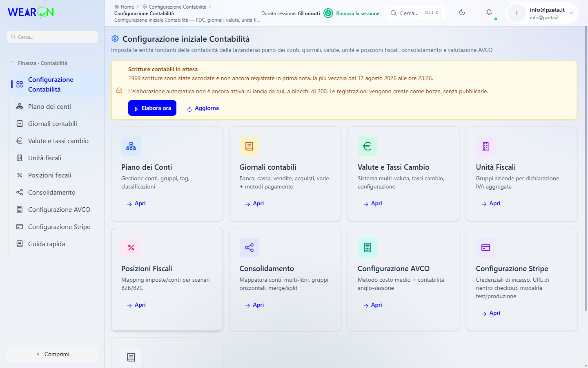Open the notifications bell

coord(489,13)
